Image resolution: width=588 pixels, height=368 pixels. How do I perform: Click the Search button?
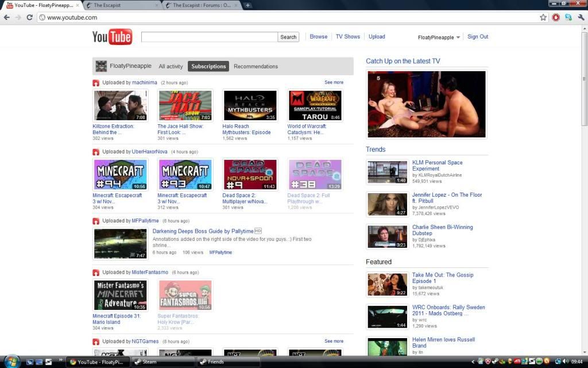pos(288,37)
